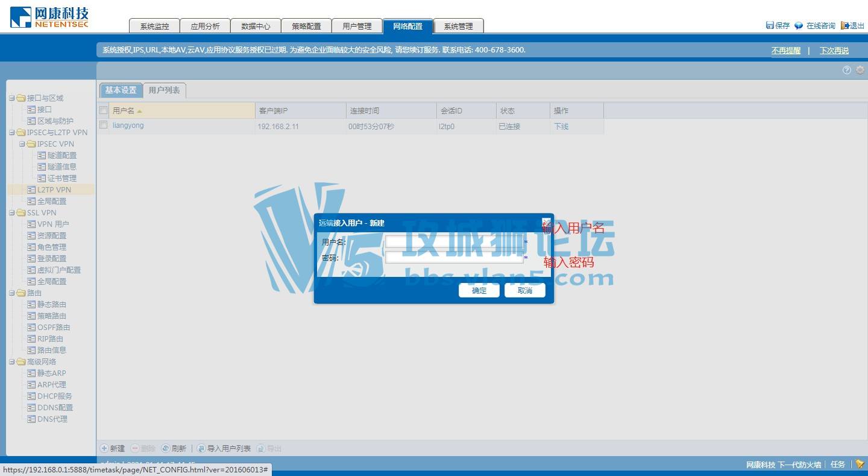The height and width of the screenshot is (476, 868).
Task: Collapse the 高级网络 tree folder
Action: tap(11, 361)
